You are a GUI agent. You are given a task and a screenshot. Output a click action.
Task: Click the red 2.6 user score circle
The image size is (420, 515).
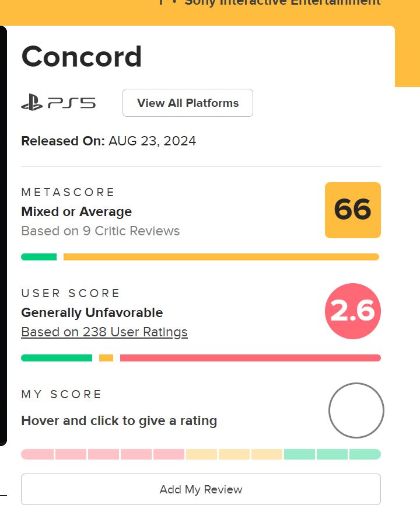tap(353, 311)
